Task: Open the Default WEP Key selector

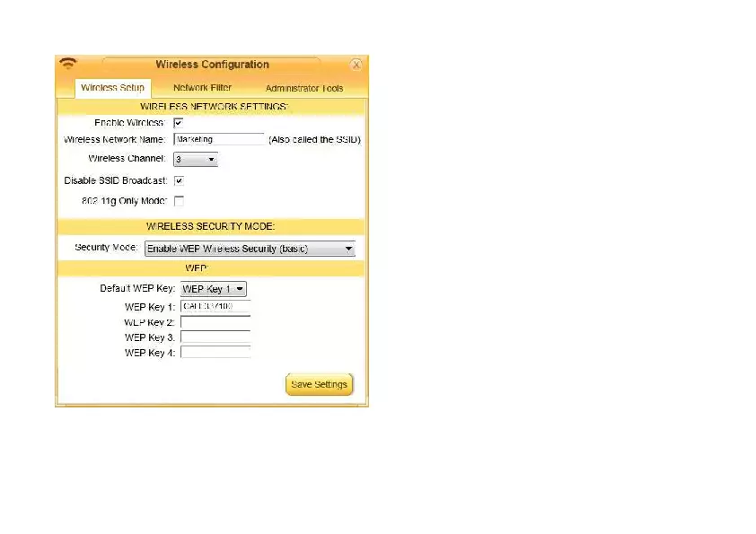Action: (x=213, y=289)
